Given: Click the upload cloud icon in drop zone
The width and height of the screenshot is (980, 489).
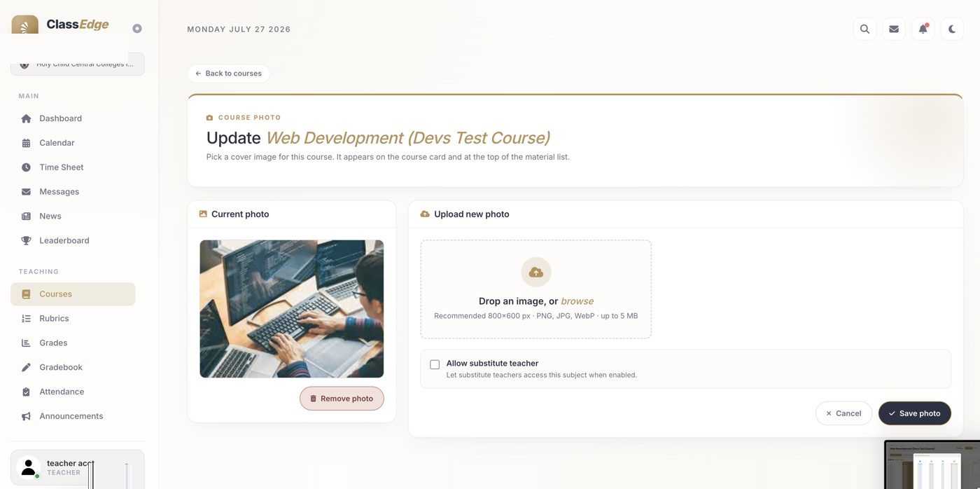Looking at the screenshot, I should [536, 273].
